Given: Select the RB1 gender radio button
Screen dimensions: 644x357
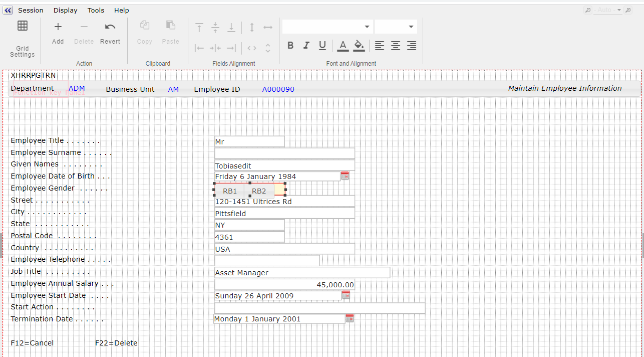Looking at the screenshot, I should 230,191.
